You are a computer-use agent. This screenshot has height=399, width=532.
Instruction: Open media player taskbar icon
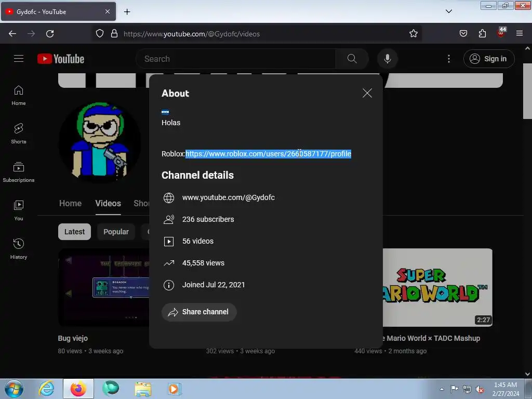[175, 389]
